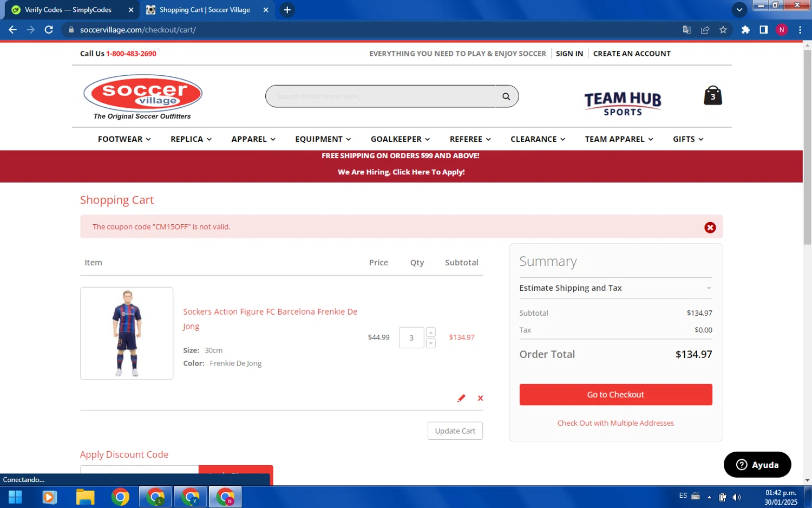Expand the TEAM APPAREL menu
812x508 pixels.
(x=619, y=139)
